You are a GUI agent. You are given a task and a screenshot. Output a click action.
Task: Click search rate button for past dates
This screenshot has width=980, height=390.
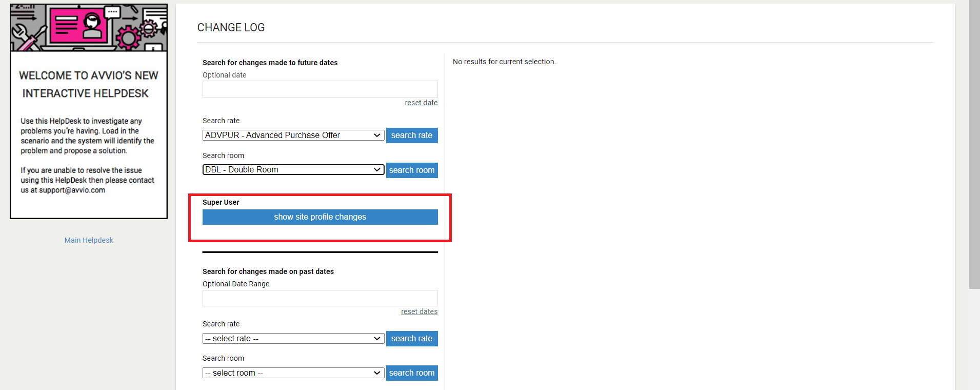(x=412, y=339)
